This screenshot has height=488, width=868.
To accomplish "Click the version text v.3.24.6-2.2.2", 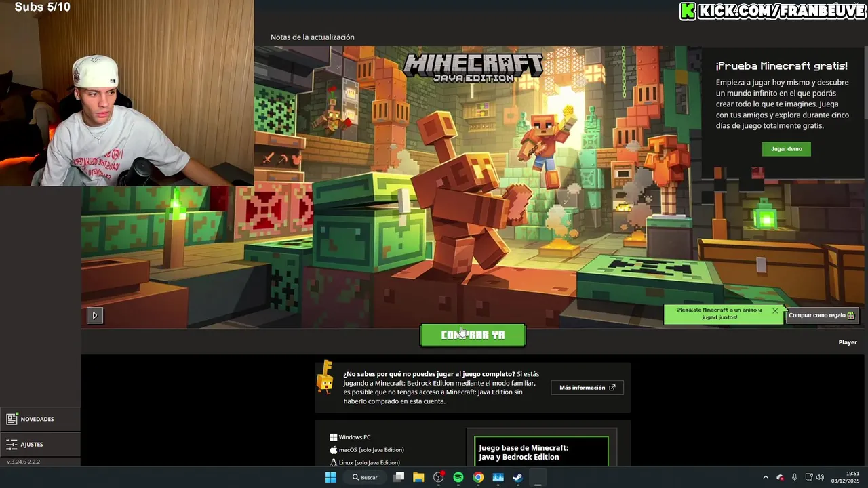I will [x=24, y=462].
